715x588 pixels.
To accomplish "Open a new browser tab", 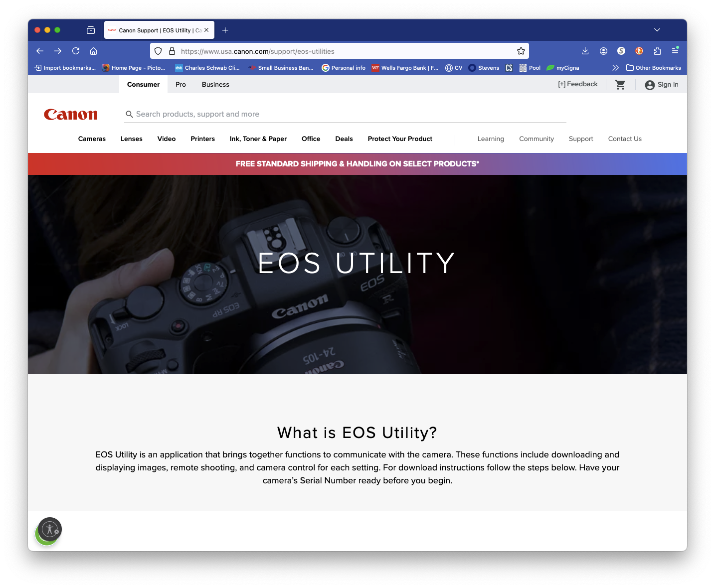I will [225, 30].
